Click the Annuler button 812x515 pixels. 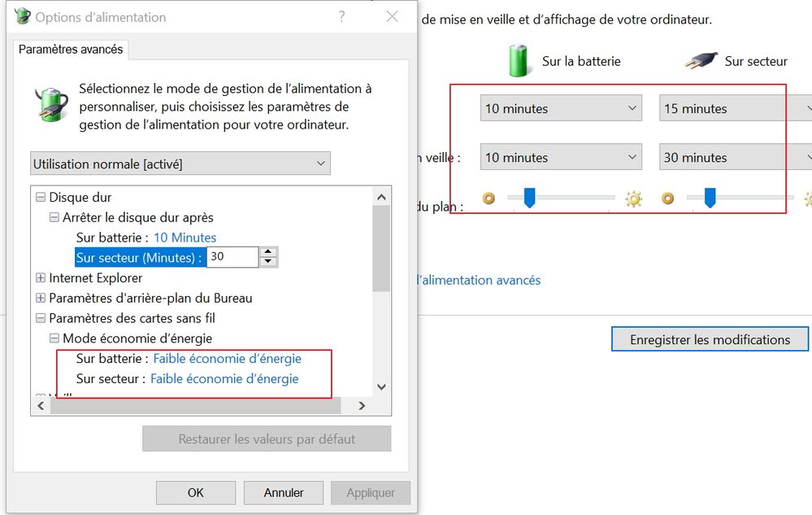click(284, 492)
